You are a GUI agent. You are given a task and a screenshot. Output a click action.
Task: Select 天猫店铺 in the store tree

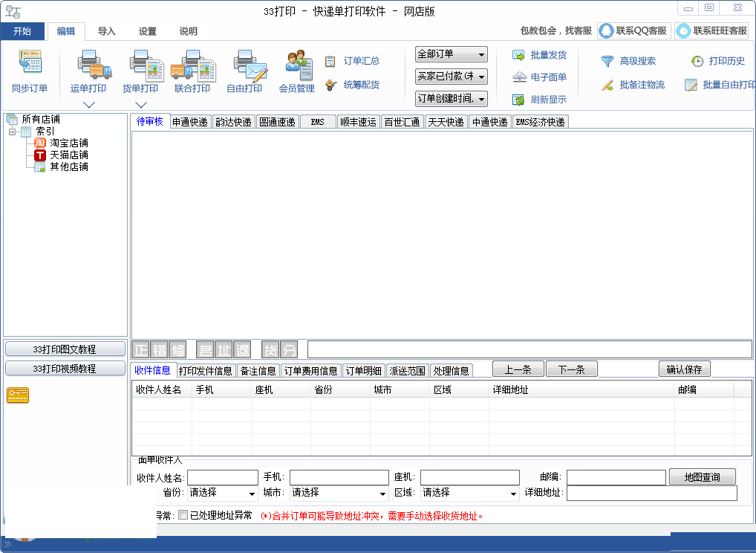click(x=68, y=155)
